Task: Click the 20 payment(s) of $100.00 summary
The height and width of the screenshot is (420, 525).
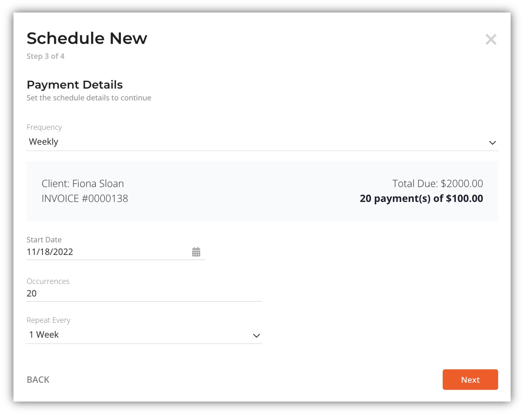Action: coord(421,198)
